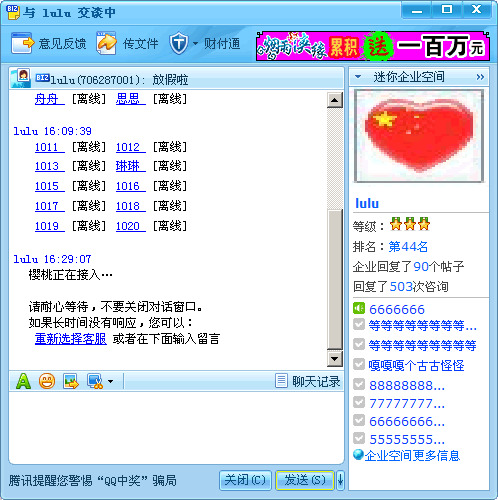
Task: Open the send options arrow beside 发送
Action: coord(340,480)
